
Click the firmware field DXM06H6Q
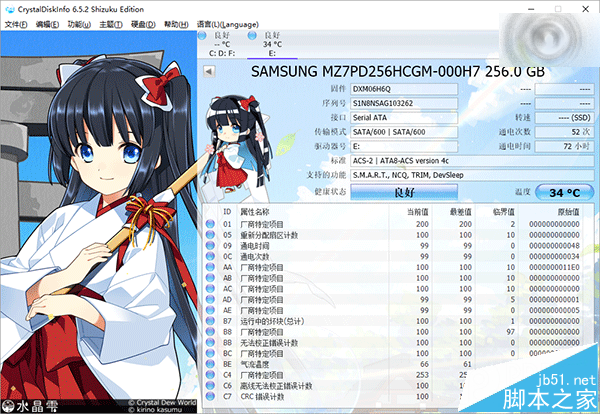point(404,89)
